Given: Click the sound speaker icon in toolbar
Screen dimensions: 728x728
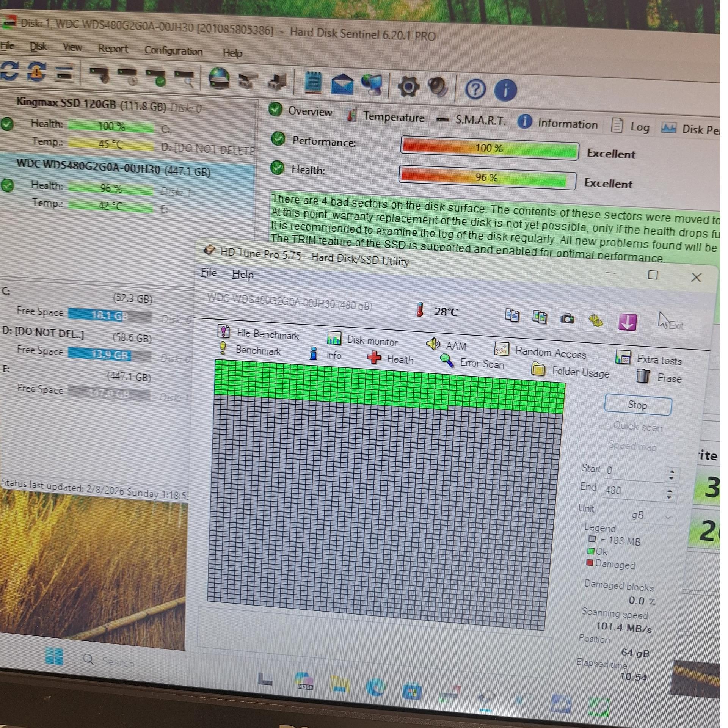Looking at the screenshot, I should pyautogui.click(x=438, y=87).
